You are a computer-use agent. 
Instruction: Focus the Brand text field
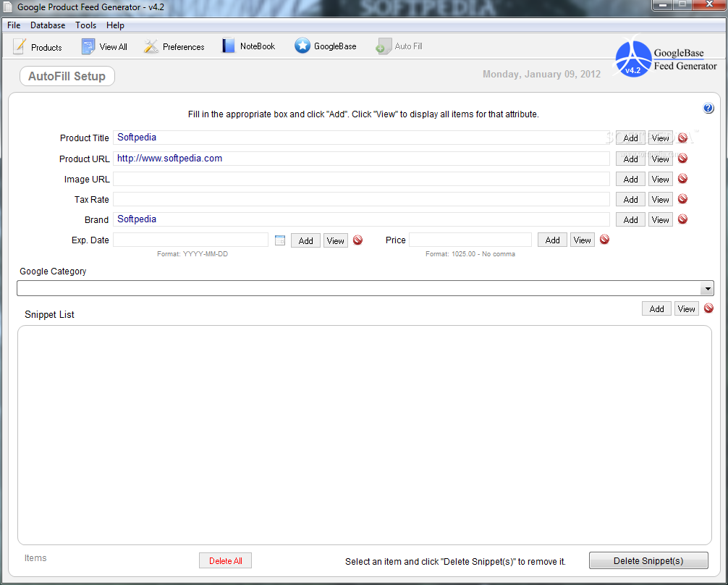pyautogui.click(x=361, y=219)
